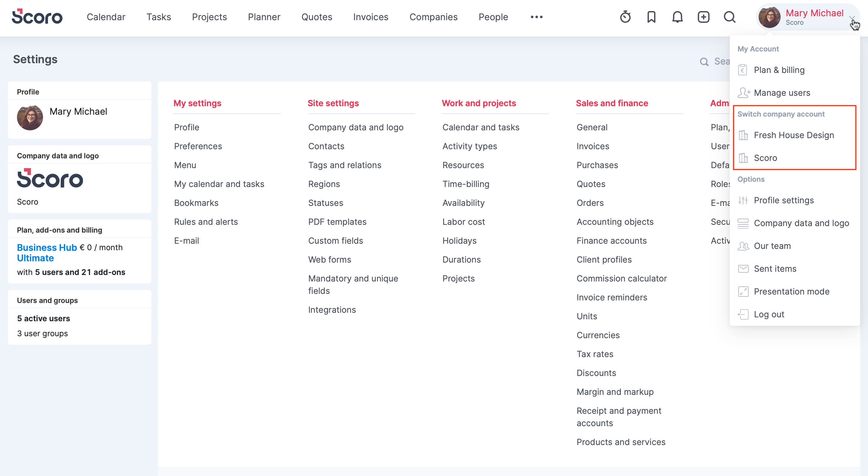The image size is (868, 476).
Task: Go to the Invoices navigation tab
Action: tap(371, 17)
